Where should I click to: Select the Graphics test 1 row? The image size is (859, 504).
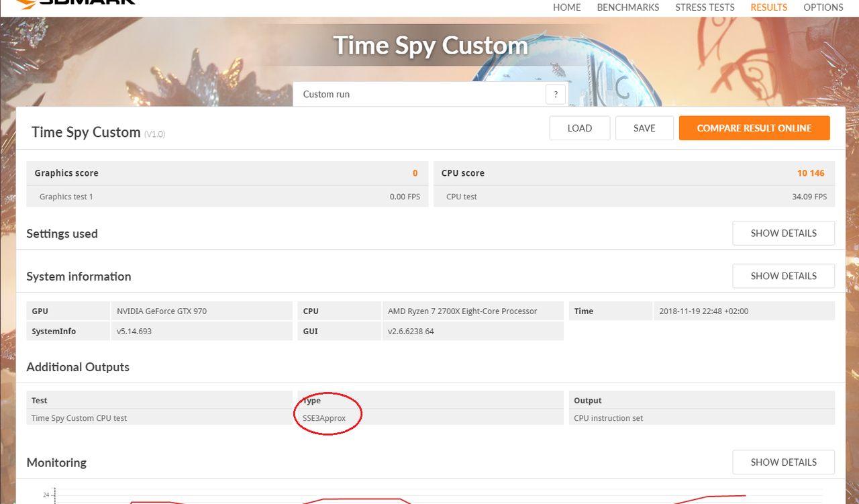click(x=228, y=197)
